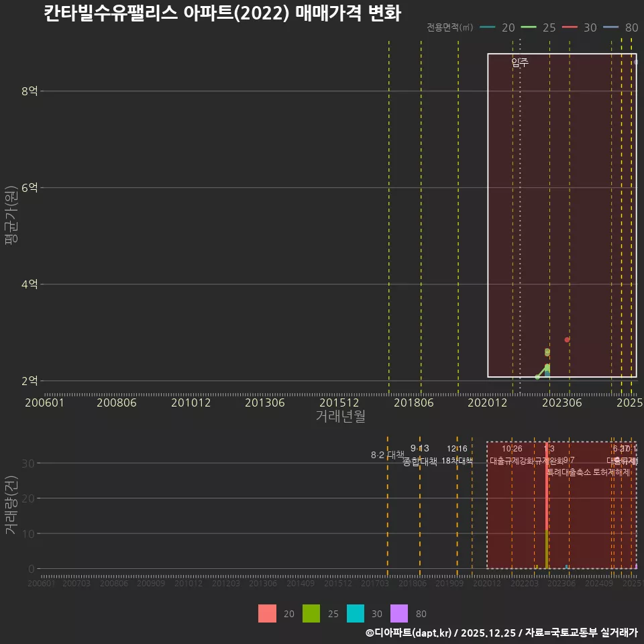Click the olive 25 swatch in the bottom legend

(311, 614)
